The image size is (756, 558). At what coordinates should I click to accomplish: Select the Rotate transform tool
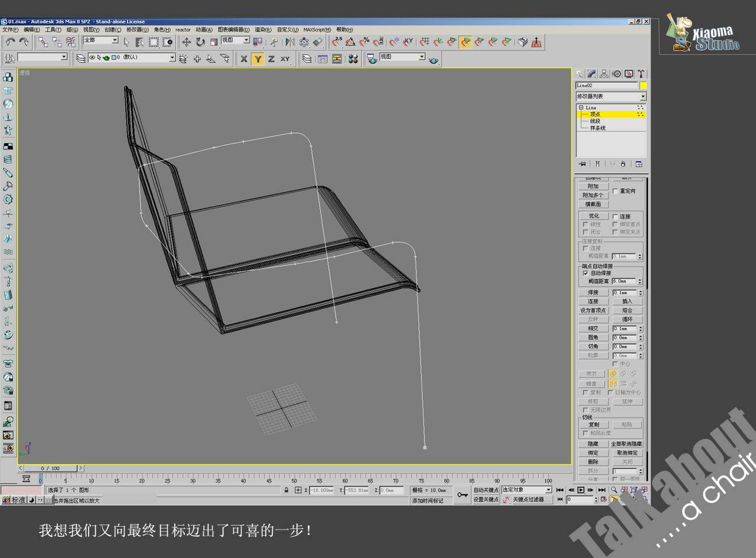tap(200, 42)
